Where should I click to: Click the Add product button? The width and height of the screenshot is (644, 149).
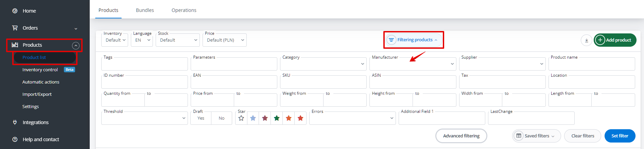615,40
